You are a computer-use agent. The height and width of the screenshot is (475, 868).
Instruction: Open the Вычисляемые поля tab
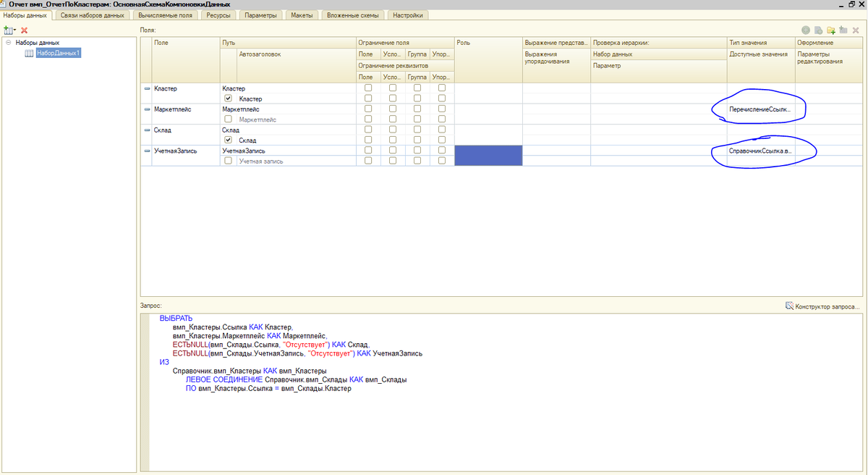tap(165, 15)
